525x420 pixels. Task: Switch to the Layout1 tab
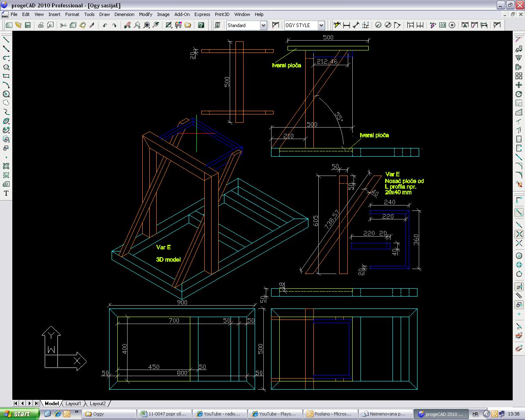(x=73, y=404)
